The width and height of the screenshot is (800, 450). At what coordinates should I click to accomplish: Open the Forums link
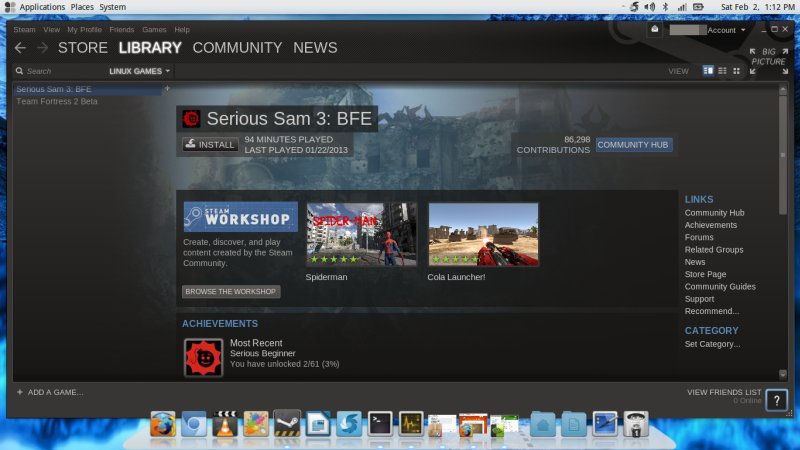pos(699,237)
